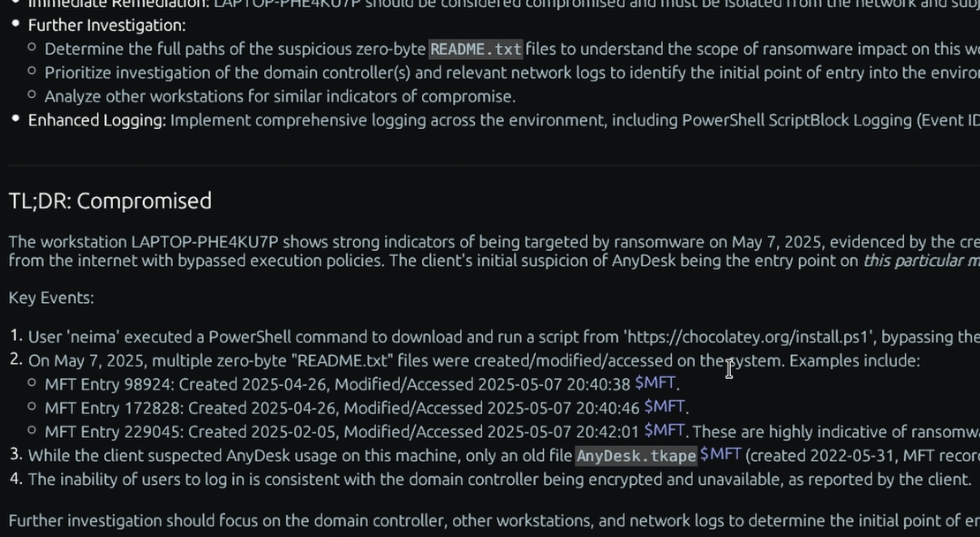This screenshot has height=537, width=980.
Task: Click the 'TL;DR: Compromised' heading
Action: (110, 200)
